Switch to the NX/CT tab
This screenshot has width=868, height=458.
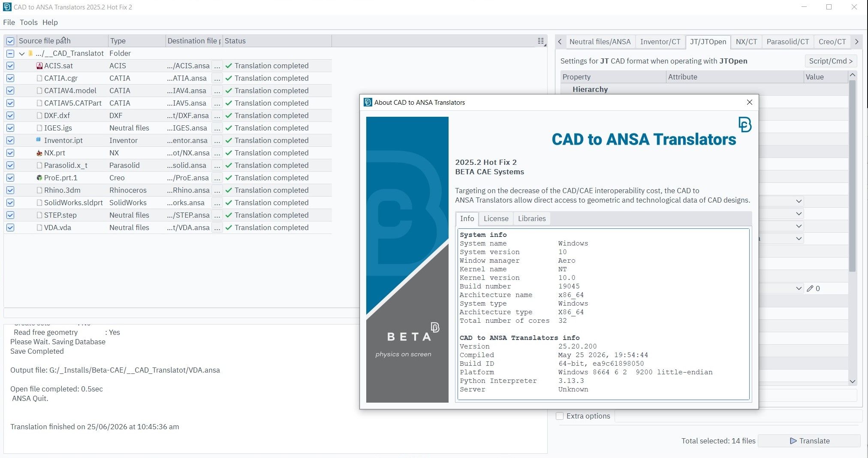746,42
